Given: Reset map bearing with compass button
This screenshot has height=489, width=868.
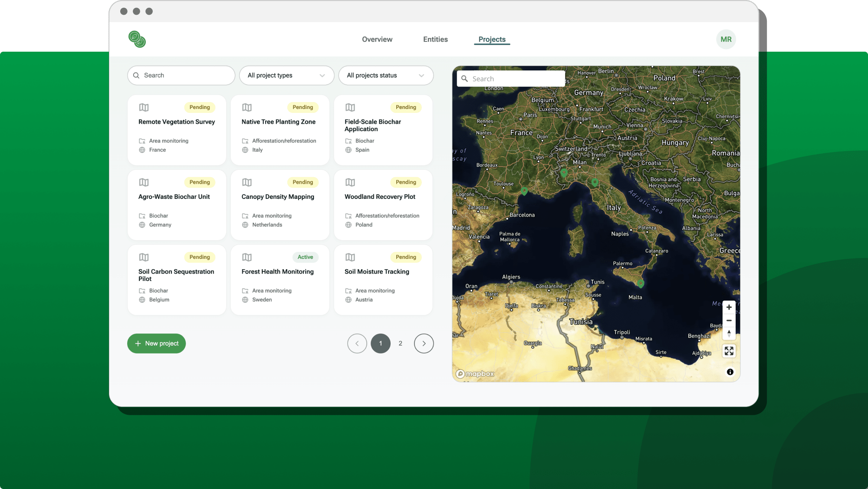Looking at the screenshot, I should point(729,334).
